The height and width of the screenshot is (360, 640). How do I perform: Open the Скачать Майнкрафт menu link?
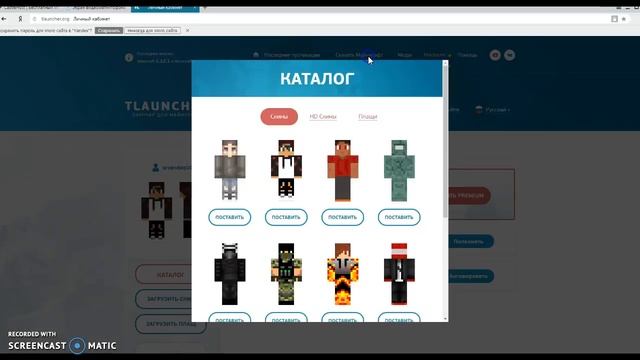pyautogui.click(x=359, y=55)
